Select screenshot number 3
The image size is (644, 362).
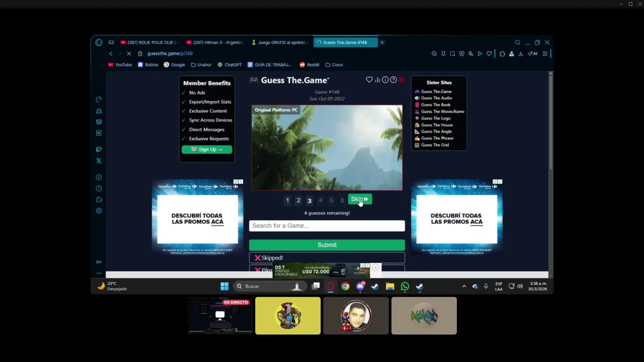(309, 200)
